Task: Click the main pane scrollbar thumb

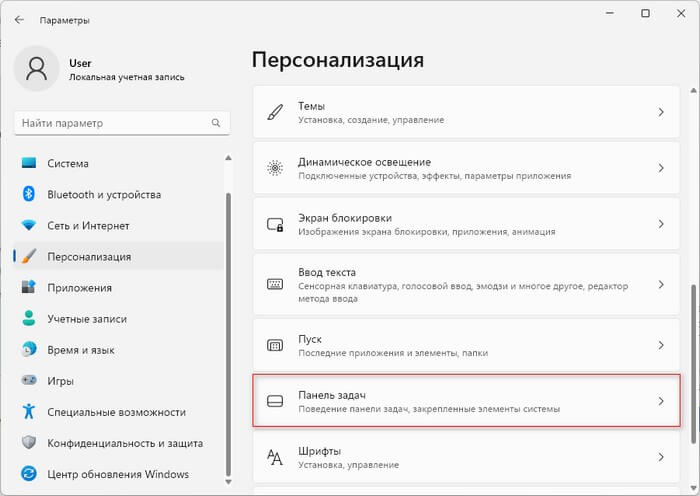Action: pyautogui.click(x=693, y=363)
